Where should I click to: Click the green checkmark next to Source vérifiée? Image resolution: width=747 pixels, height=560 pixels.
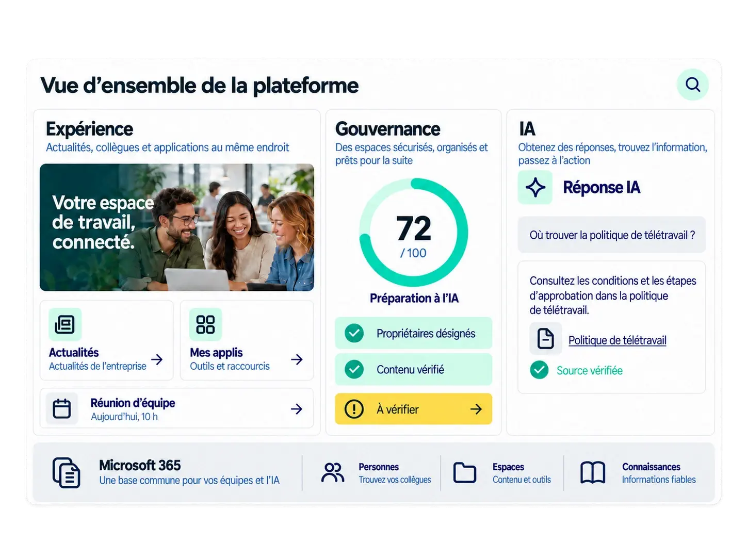tap(540, 370)
